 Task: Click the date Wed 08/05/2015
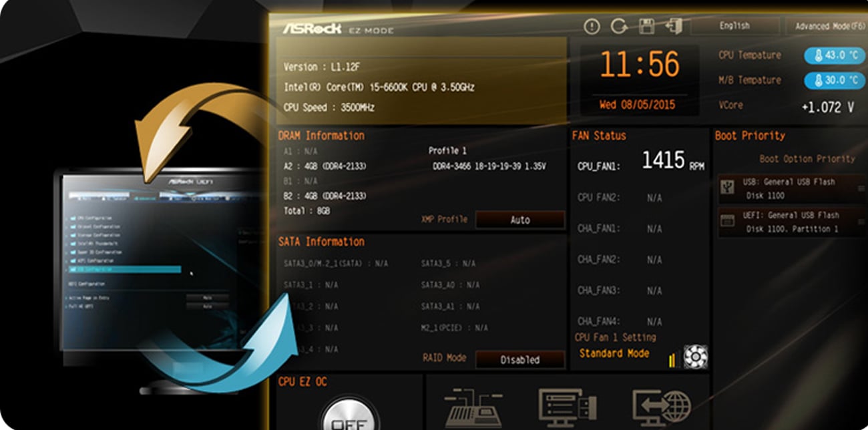(x=639, y=105)
